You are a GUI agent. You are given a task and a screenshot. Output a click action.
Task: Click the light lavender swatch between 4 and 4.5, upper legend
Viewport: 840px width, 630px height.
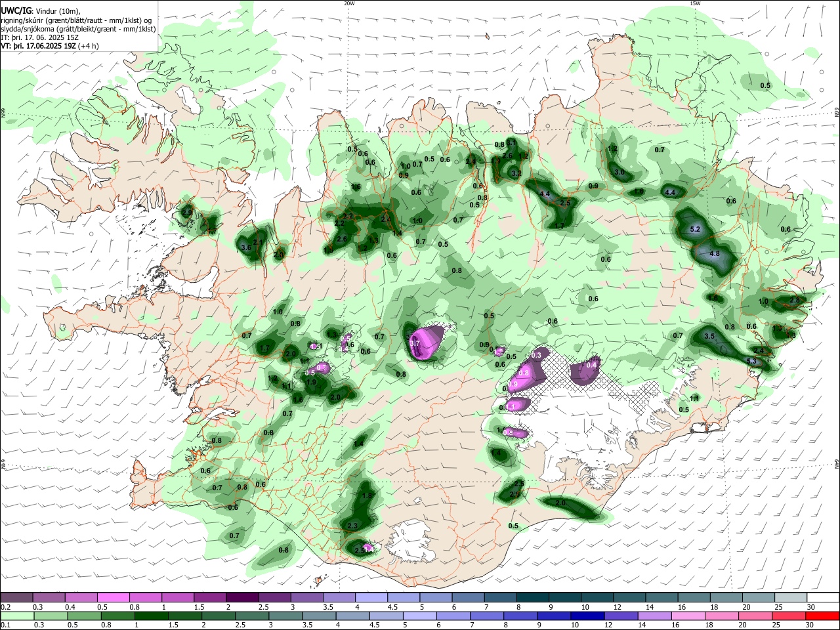point(371,597)
